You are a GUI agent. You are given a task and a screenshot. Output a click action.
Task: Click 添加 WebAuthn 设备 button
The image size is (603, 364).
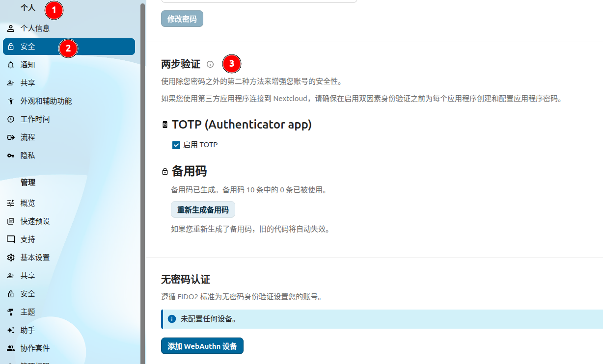point(202,346)
